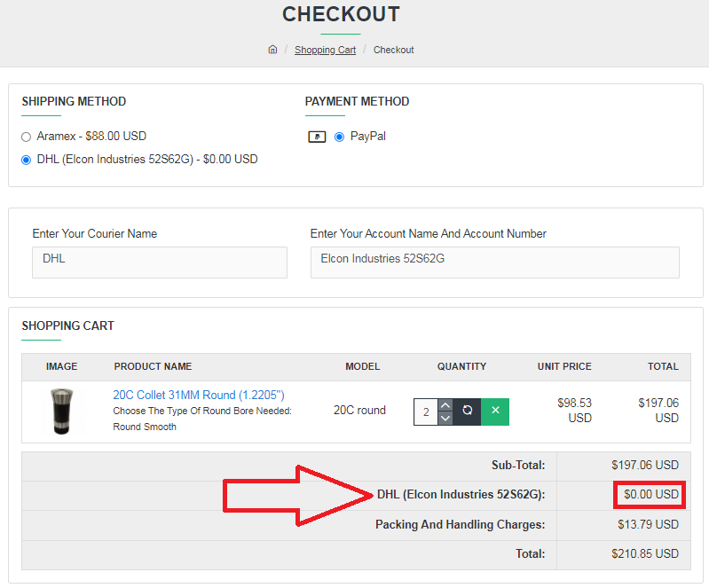Increase quantity with the up arrow
Screen dimensions: 709x588
(445, 405)
